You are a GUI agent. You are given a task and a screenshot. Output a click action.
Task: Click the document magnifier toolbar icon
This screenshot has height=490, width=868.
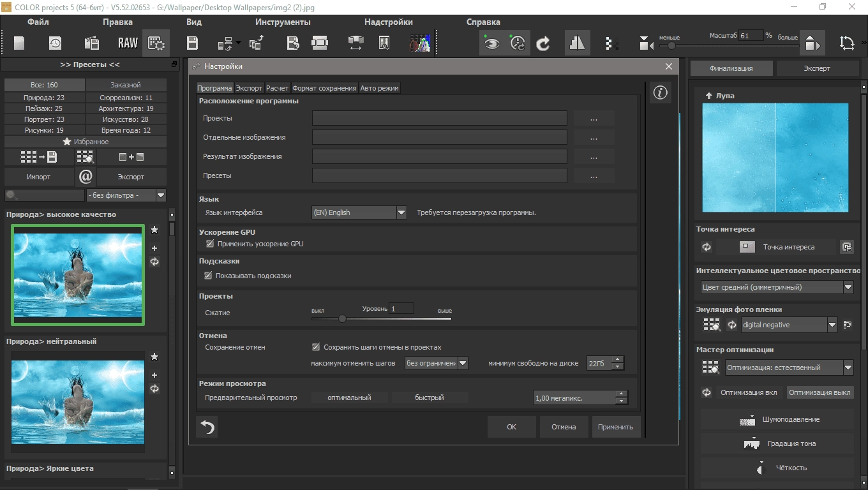coord(384,43)
